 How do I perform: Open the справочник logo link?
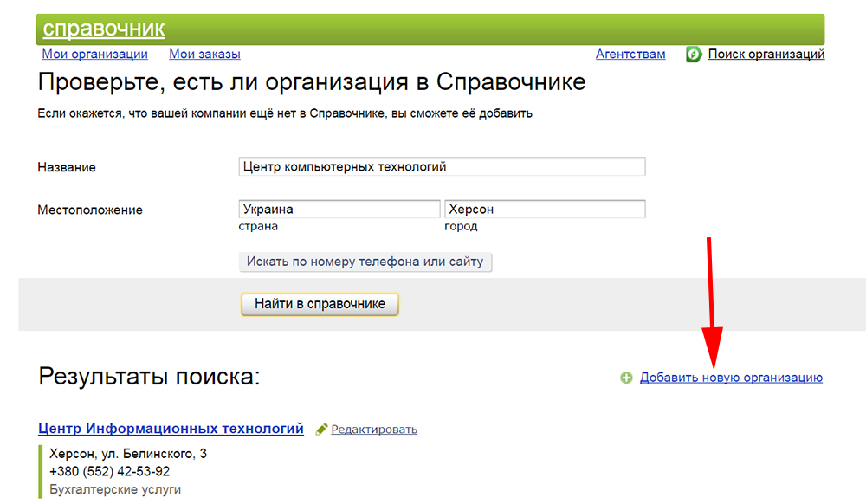coord(103,29)
